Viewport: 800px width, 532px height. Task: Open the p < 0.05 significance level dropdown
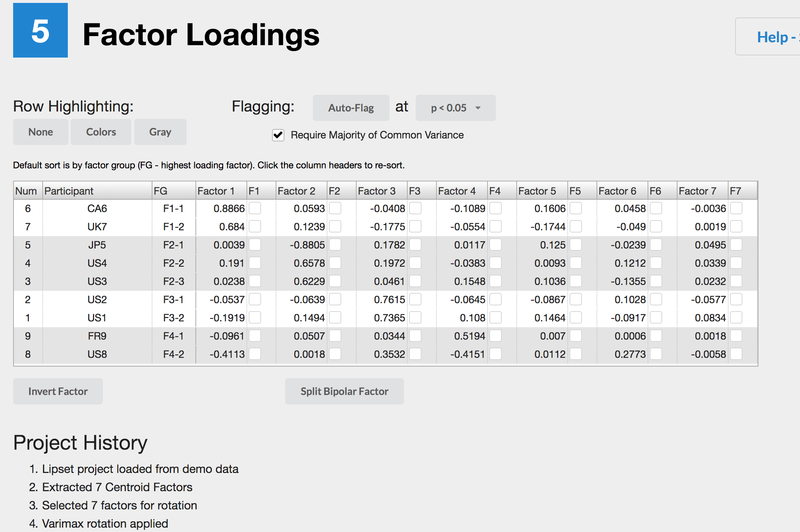click(x=455, y=108)
